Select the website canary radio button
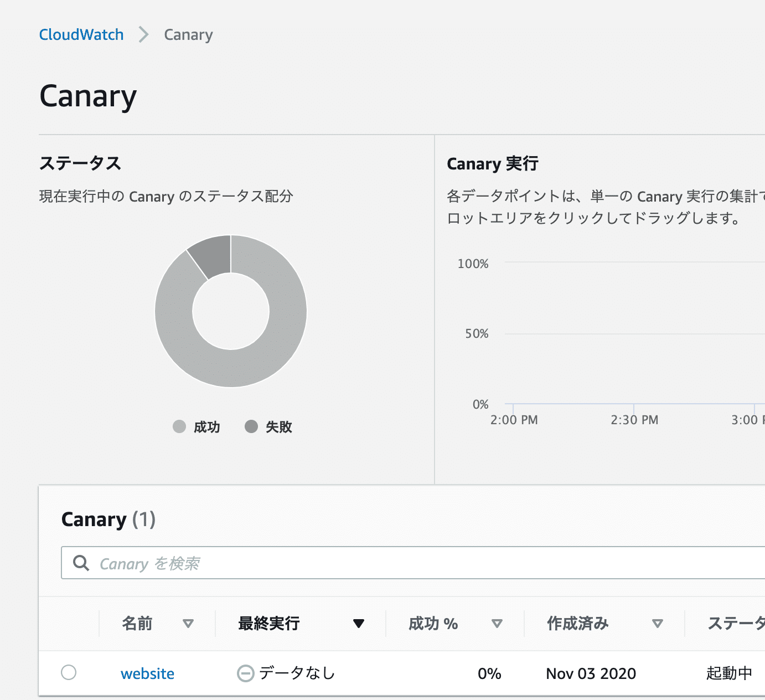Image resolution: width=765 pixels, height=700 pixels. pos(69,672)
